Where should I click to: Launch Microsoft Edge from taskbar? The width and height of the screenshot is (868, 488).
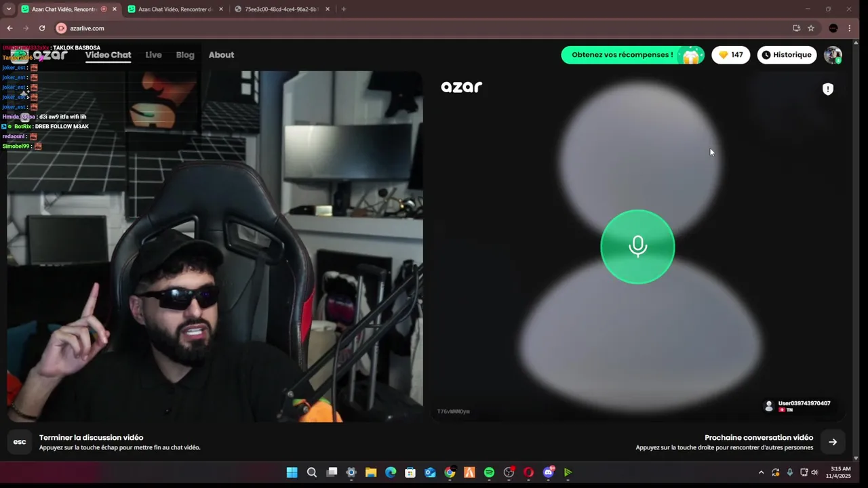coord(391,472)
